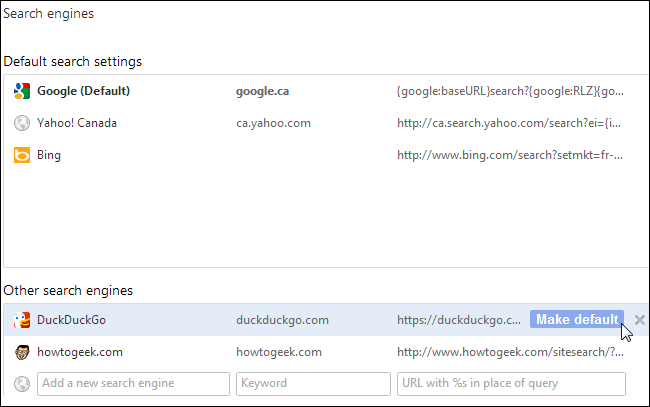Click the ca.yahoo.com keyword
650x407 pixels.
coord(273,124)
